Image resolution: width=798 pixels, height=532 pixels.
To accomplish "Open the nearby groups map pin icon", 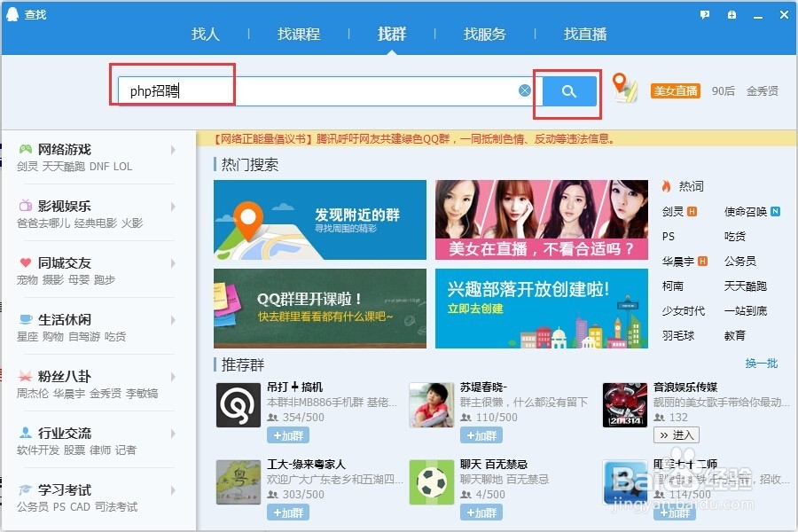I will pyautogui.click(x=624, y=88).
